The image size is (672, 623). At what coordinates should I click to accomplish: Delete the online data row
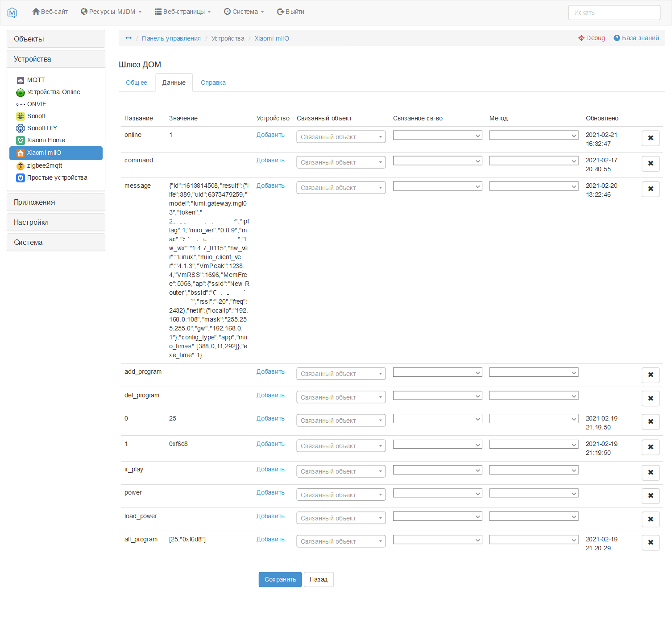650,138
